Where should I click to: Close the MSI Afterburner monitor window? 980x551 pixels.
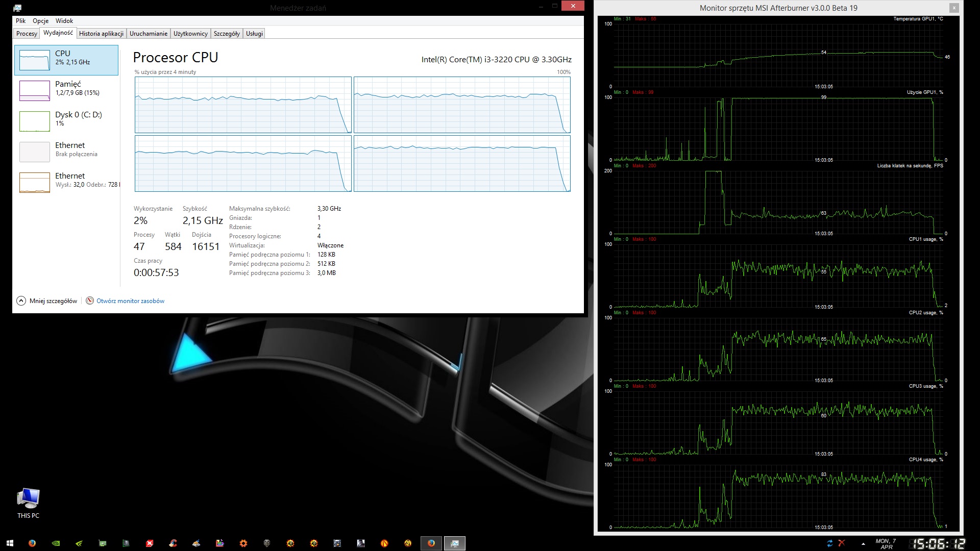click(953, 8)
